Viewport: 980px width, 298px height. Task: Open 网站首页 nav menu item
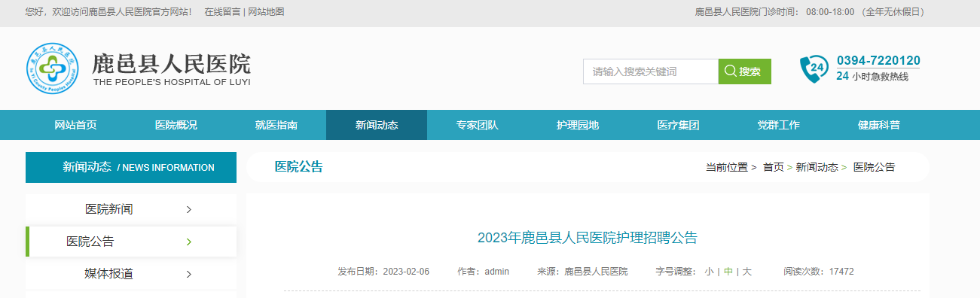[75, 125]
